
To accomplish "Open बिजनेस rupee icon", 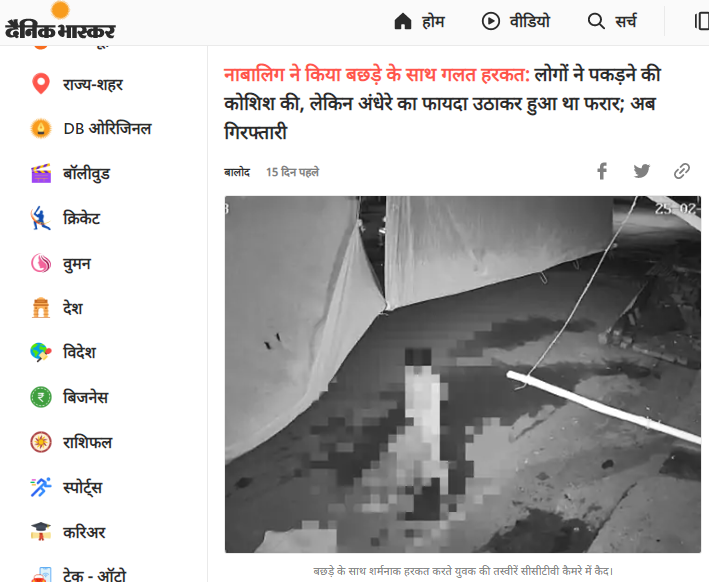I will pos(41,397).
